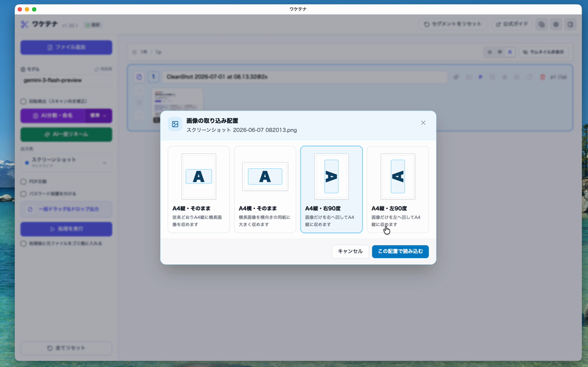Confirm with この配置で読み込む button
This screenshot has height=367, width=588.
click(x=400, y=252)
